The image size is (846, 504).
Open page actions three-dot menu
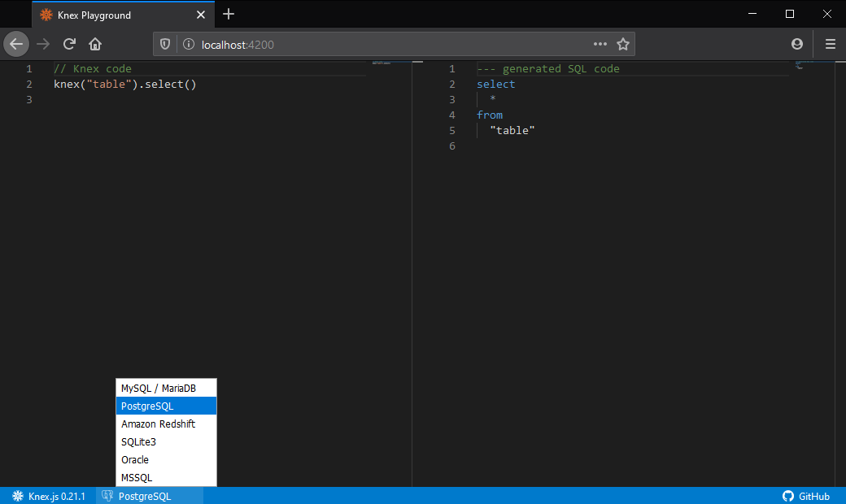pyautogui.click(x=600, y=44)
